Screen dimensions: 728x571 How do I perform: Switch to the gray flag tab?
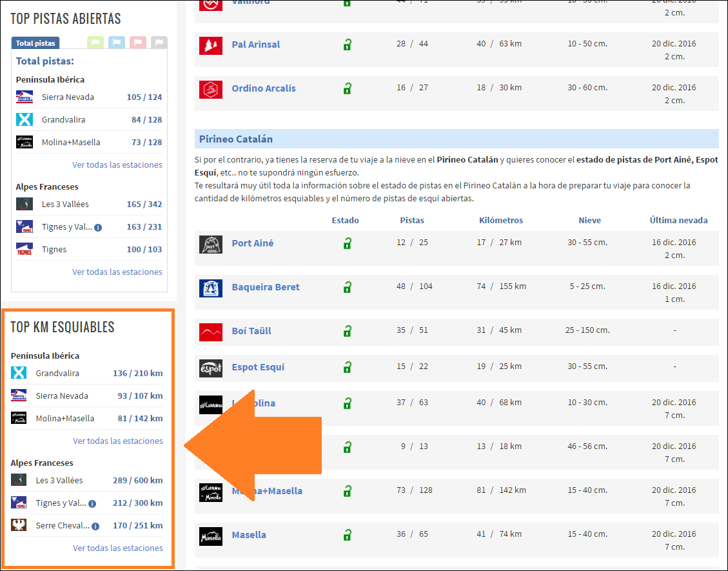[159, 43]
